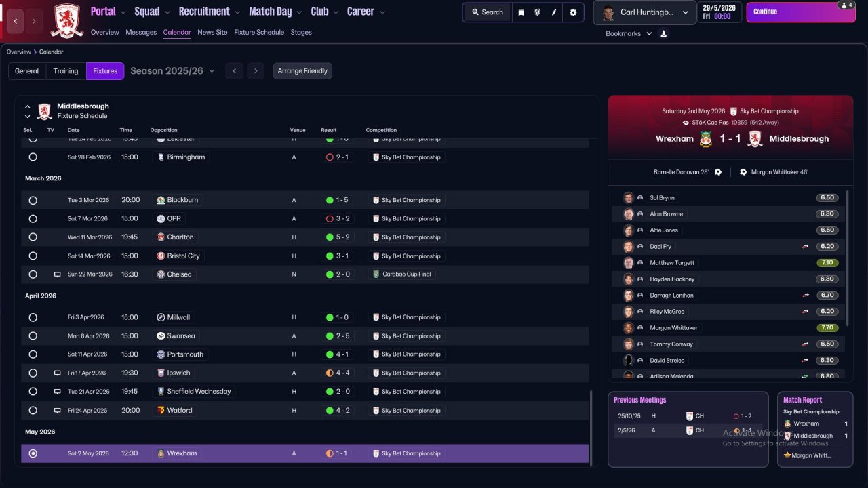
Task: Click the TV icon on the Ipswich fixture
Action: click(58, 373)
